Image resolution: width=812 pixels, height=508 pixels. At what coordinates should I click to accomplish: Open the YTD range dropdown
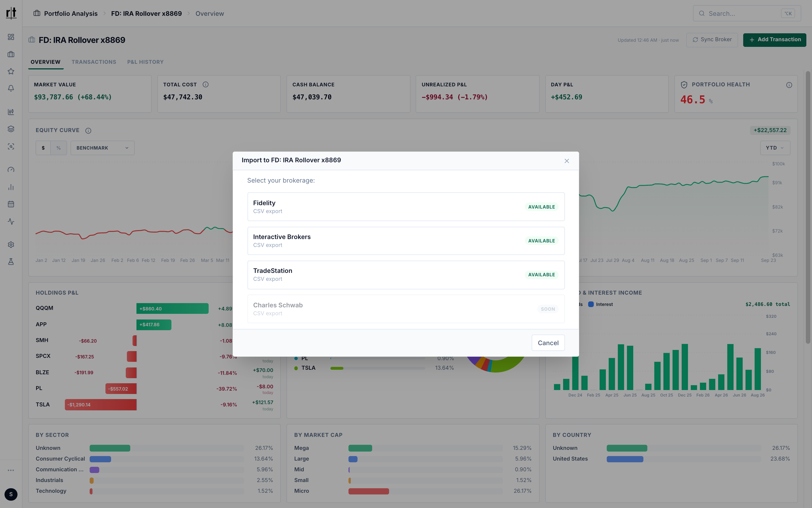[775, 148]
